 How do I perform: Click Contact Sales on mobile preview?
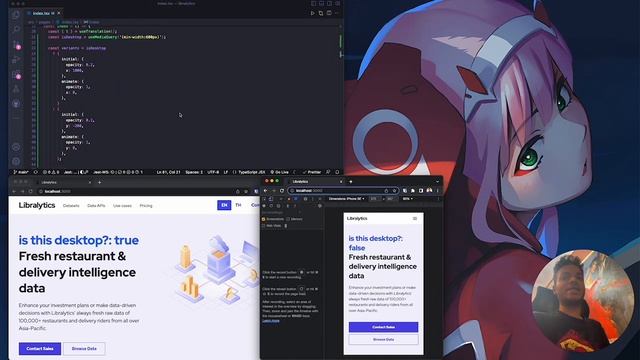click(x=383, y=327)
